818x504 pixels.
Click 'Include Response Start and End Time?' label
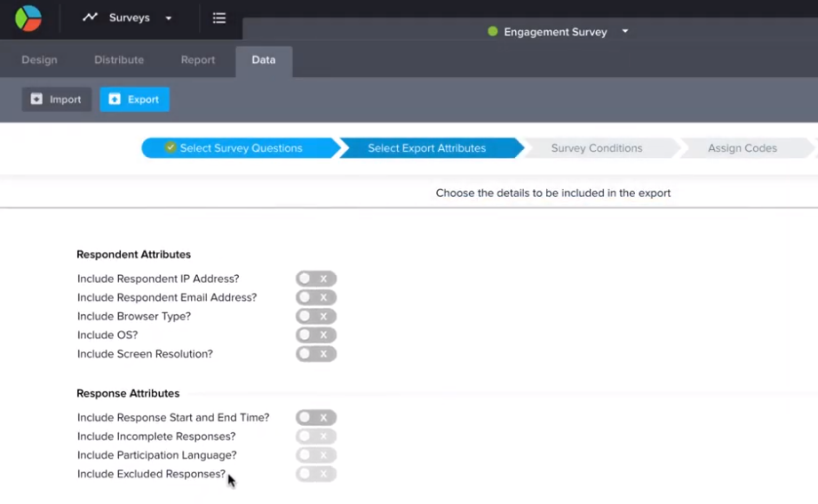[x=173, y=417]
